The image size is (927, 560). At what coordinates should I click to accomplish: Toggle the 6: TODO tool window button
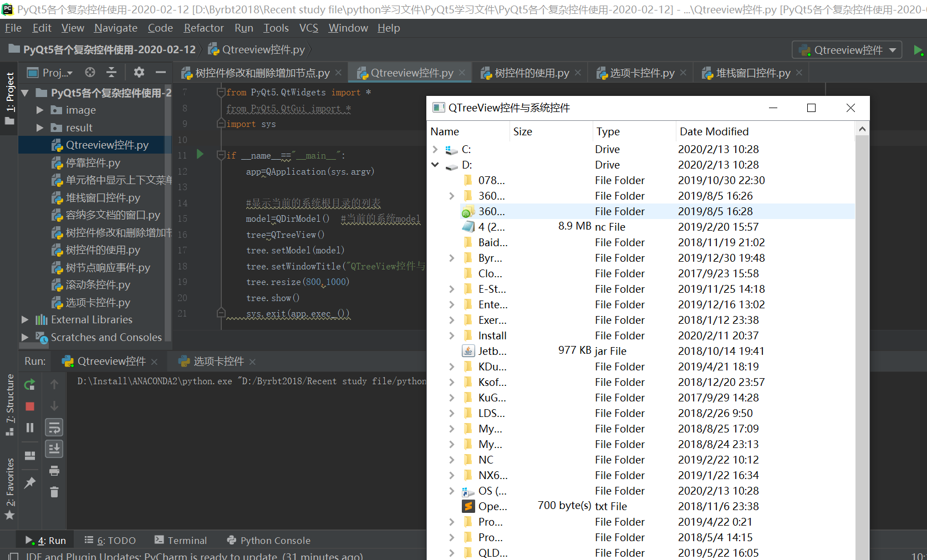click(110, 541)
